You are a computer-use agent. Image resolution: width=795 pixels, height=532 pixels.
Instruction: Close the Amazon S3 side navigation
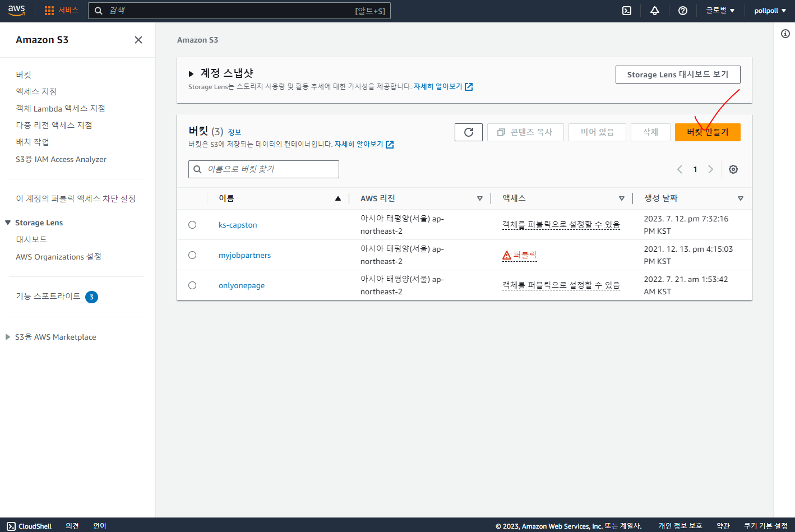(x=138, y=40)
